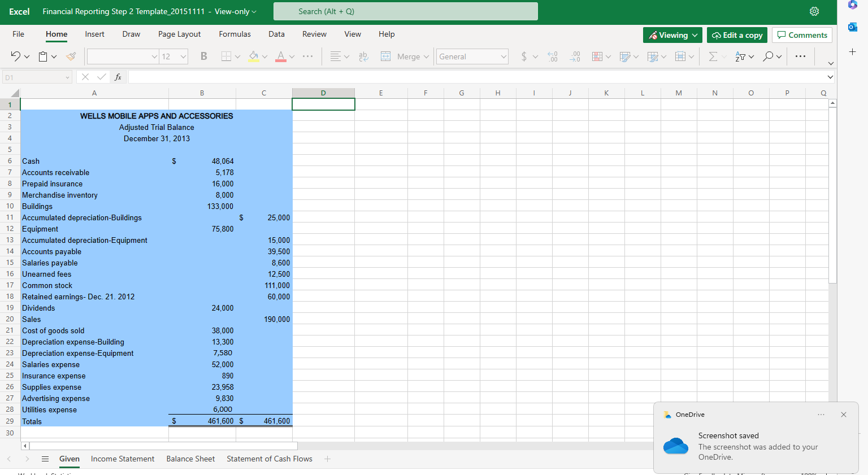Toggle Bold formatting
Screen dimensions: 868x475
[204, 56]
